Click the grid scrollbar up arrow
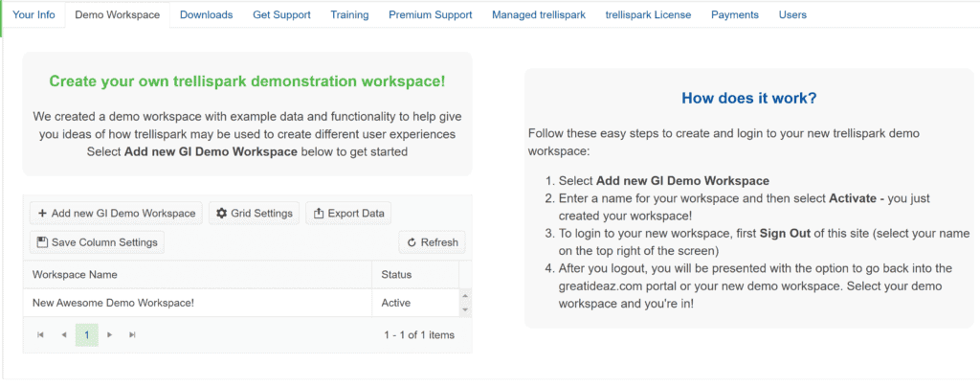The width and height of the screenshot is (980, 388). (x=465, y=295)
